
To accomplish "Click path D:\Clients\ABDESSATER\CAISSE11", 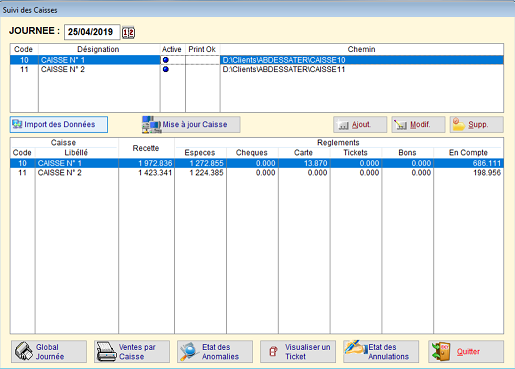I will pos(284,69).
